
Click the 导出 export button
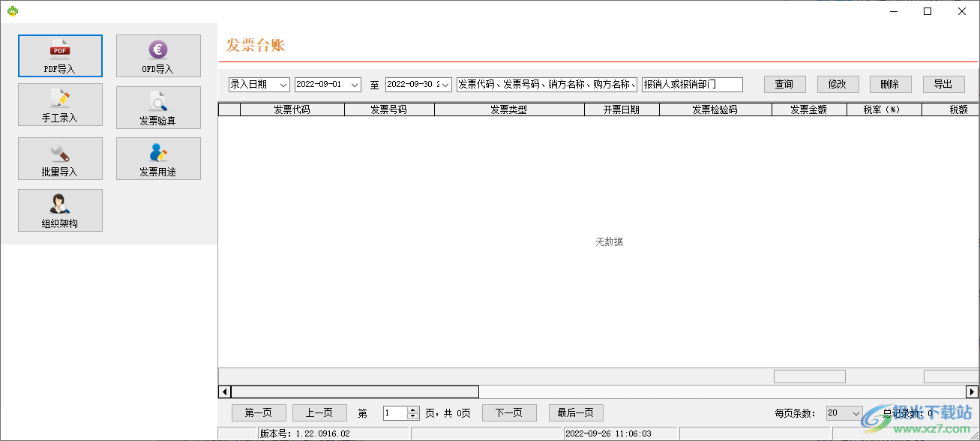click(x=943, y=84)
